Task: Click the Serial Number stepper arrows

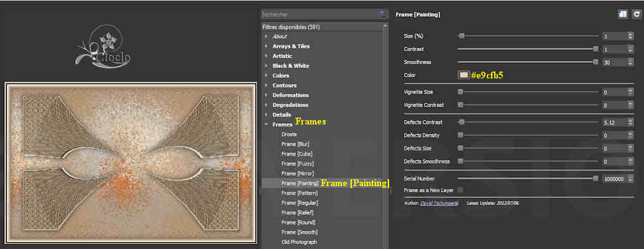Action: (x=631, y=179)
